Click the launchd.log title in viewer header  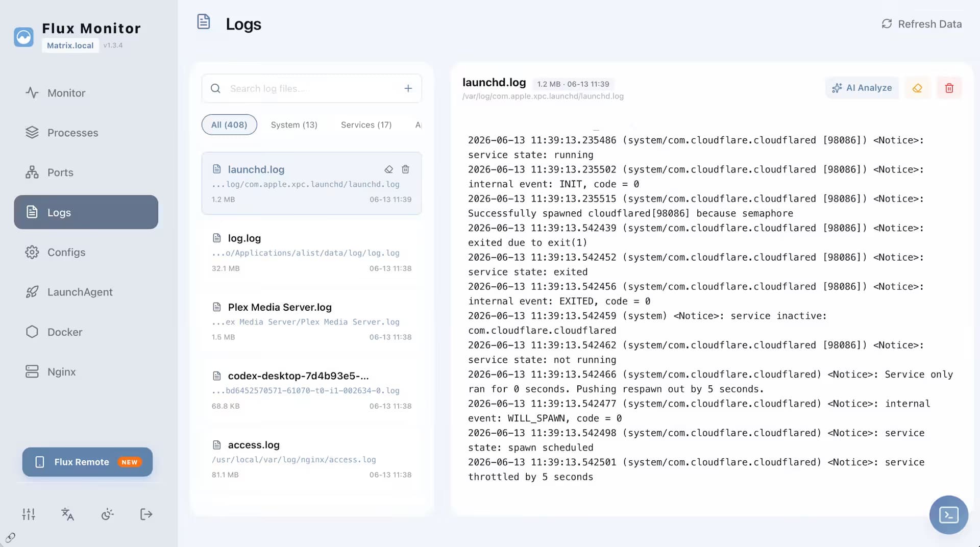tap(494, 82)
